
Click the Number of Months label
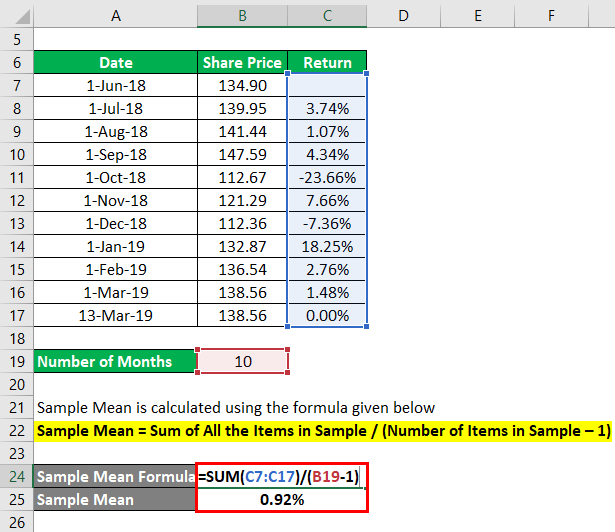115,361
